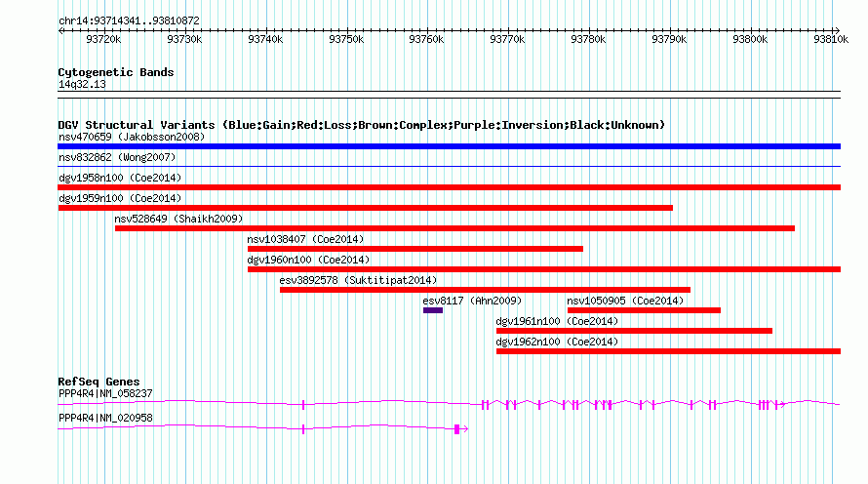Screen dimensions: 868x484
Task: Click the 93800k ruler tick label
Action: [x=750, y=39]
